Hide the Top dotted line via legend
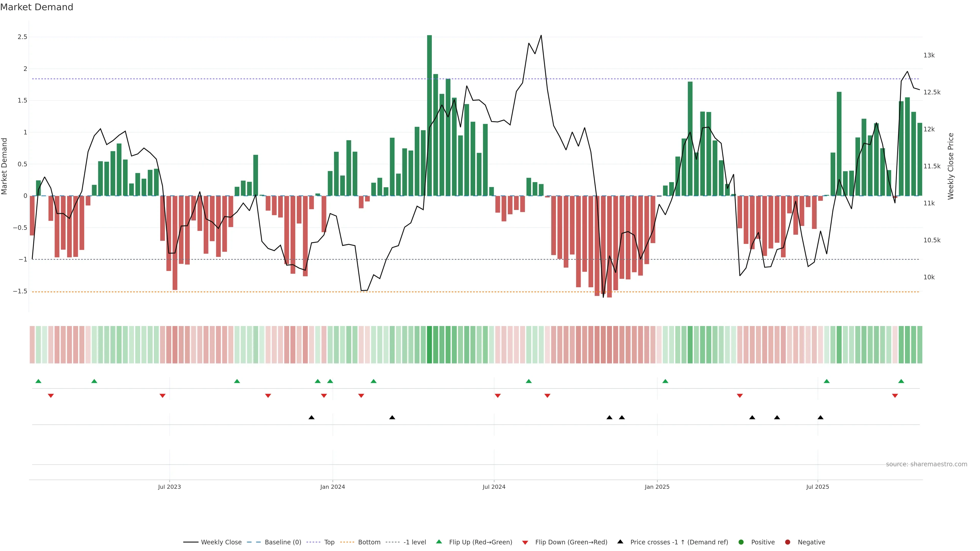The width and height of the screenshot is (980, 551). [329, 542]
